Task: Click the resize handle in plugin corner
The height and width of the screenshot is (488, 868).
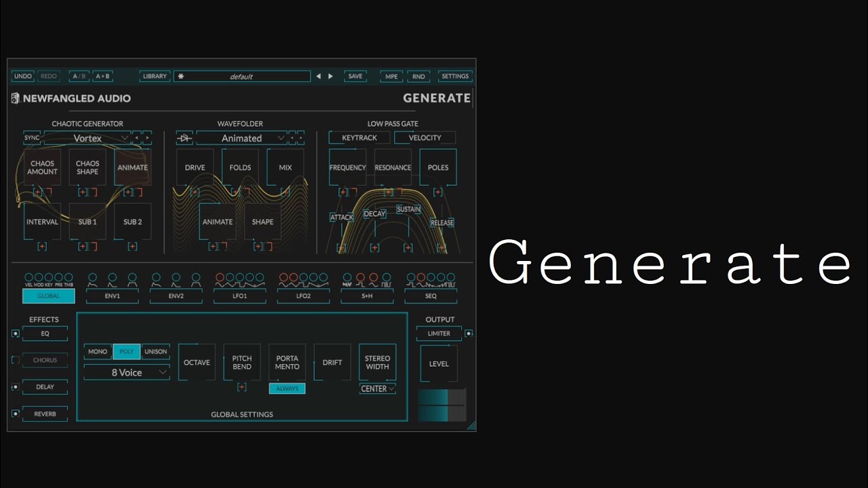Action: pos(472,426)
